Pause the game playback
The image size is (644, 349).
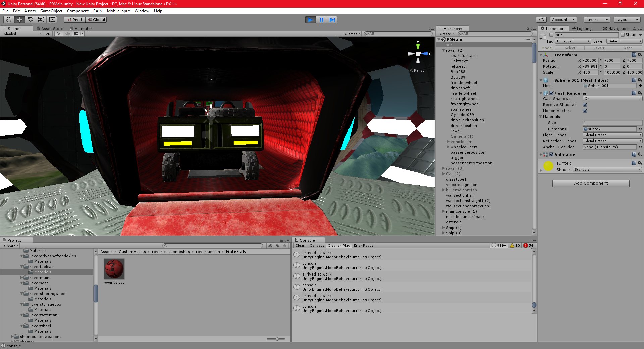321,20
